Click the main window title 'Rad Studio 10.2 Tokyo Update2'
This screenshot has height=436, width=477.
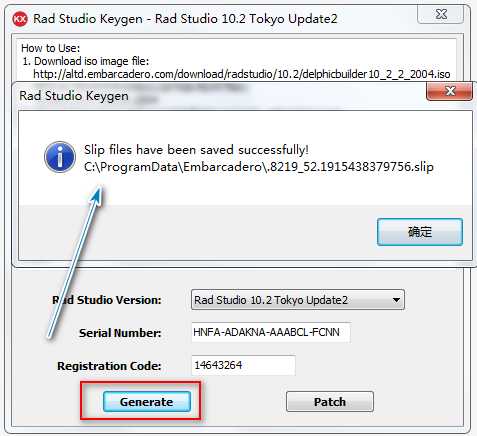[x=246, y=19]
